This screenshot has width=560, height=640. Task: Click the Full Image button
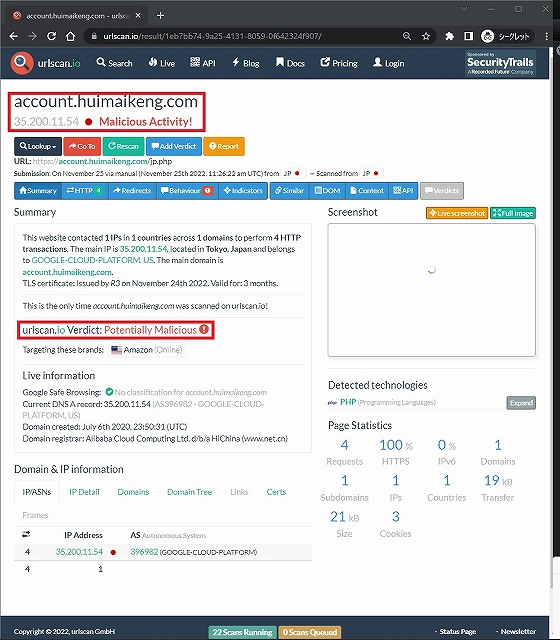[x=513, y=213]
